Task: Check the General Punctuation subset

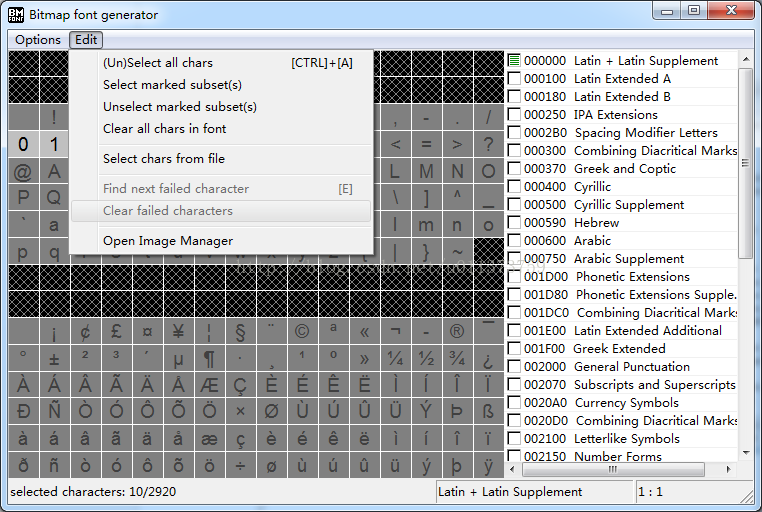Action: (514, 367)
